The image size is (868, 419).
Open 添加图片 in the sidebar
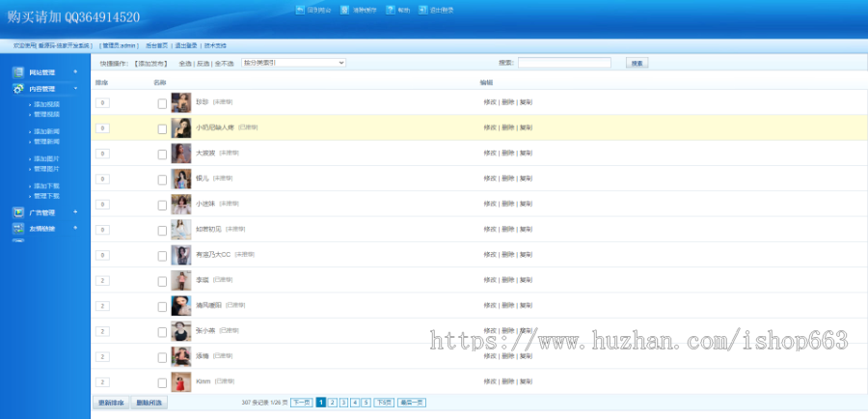tap(46, 158)
